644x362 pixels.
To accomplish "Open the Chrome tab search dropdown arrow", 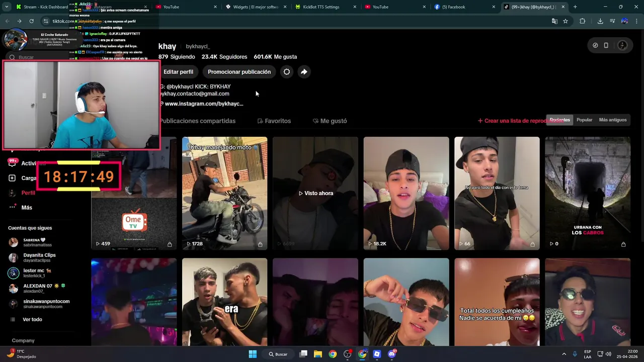I will tap(7, 7).
